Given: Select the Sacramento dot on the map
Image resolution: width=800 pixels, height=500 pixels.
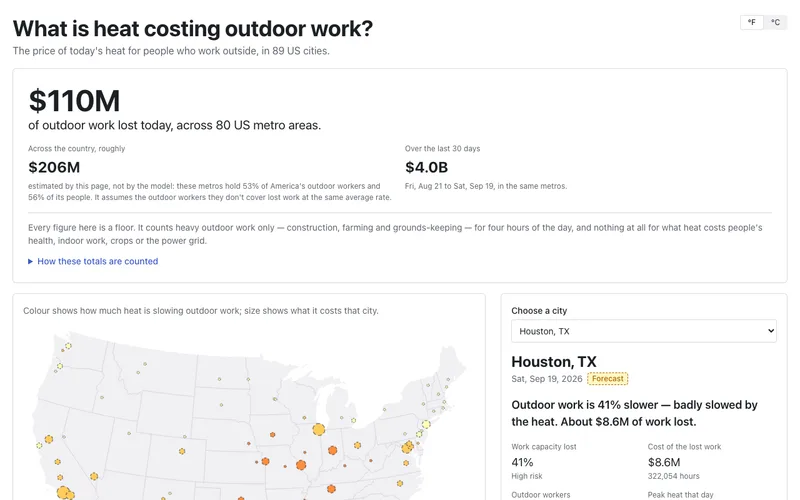Looking at the screenshot, I should [48, 439].
